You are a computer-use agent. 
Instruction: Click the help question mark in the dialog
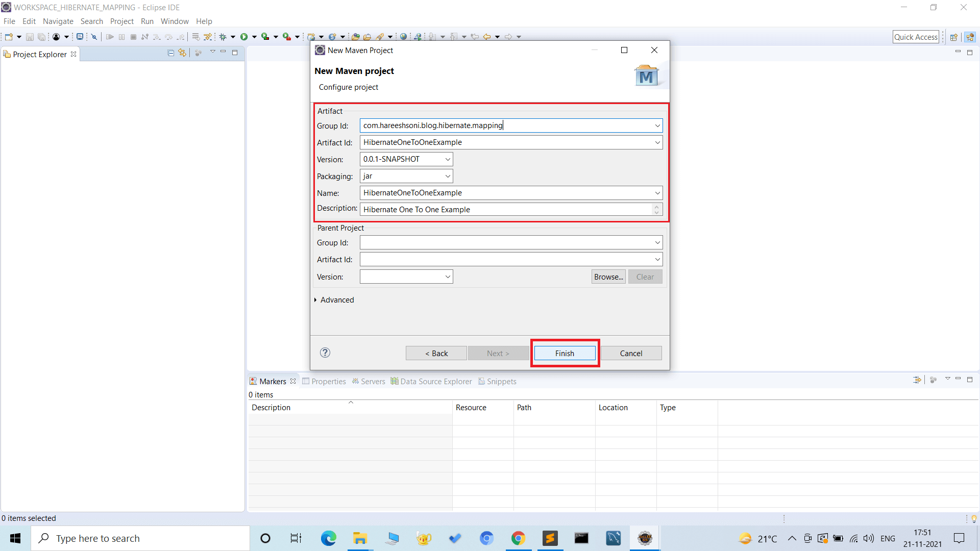click(x=325, y=353)
